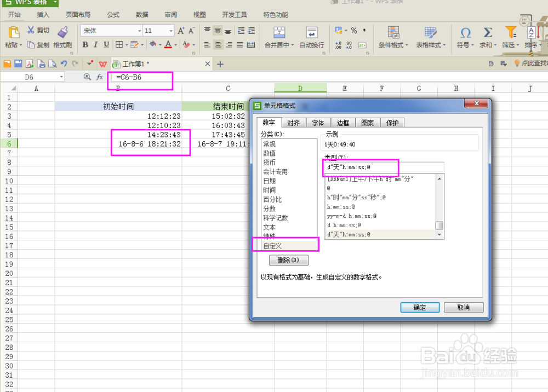
Task: Open the 页面布局 ribbon tab
Action: pyautogui.click(x=78, y=15)
